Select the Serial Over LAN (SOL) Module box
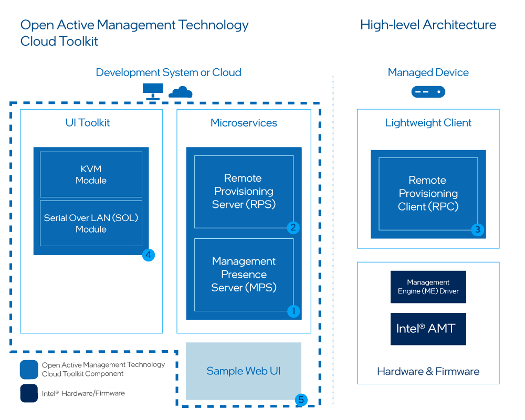 [91, 224]
